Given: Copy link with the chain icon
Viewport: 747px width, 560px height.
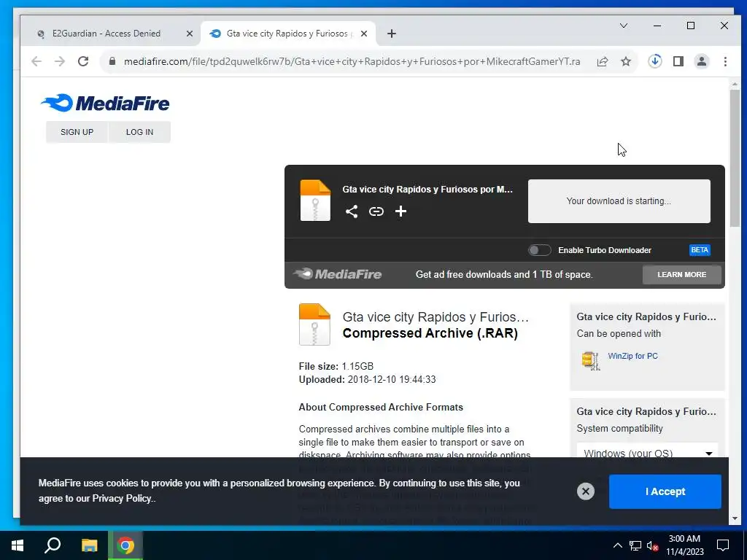Looking at the screenshot, I should click(x=376, y=211).
